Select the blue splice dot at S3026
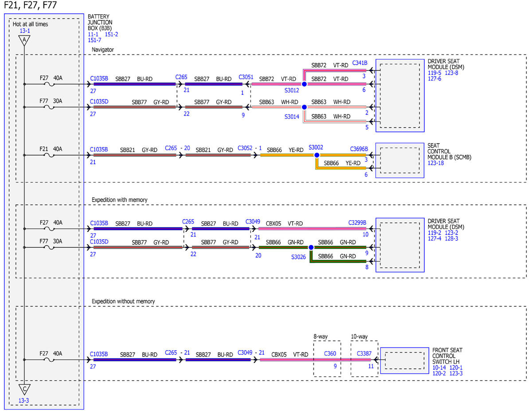This screenshot has height=411, width=532. (x=311, y=247)
